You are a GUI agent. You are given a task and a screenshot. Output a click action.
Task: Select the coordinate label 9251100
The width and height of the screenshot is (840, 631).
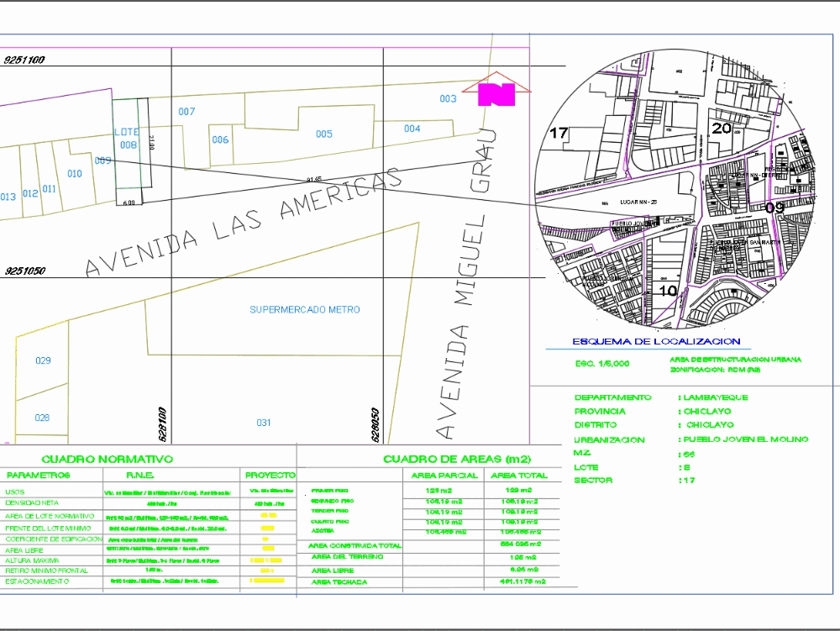24,60
